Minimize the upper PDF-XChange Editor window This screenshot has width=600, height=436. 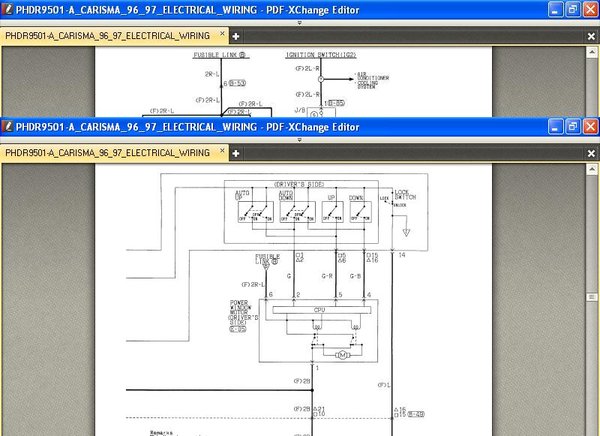pos(555,10)
